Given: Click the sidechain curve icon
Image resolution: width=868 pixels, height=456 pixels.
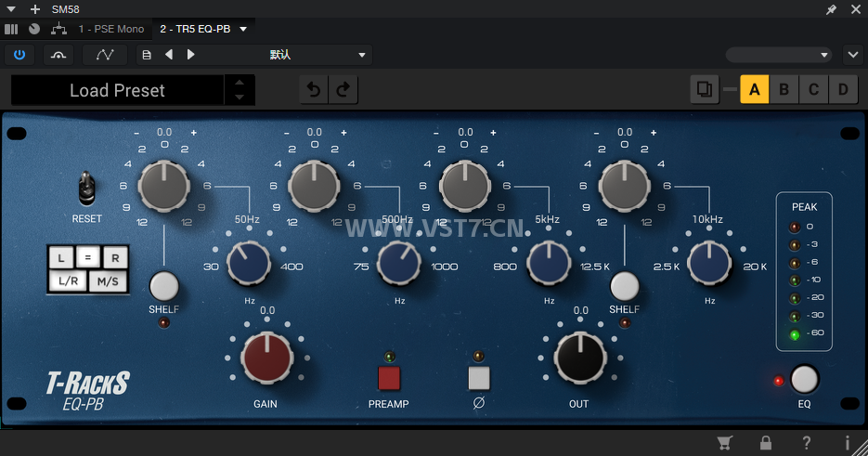Looking at the screenshot, I should (58, 55).
